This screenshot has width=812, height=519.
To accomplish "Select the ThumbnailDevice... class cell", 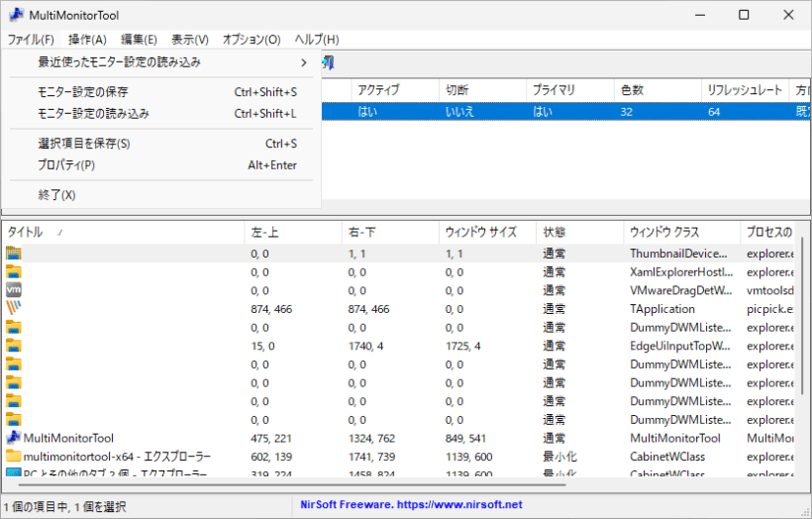I will coord(678,254).
